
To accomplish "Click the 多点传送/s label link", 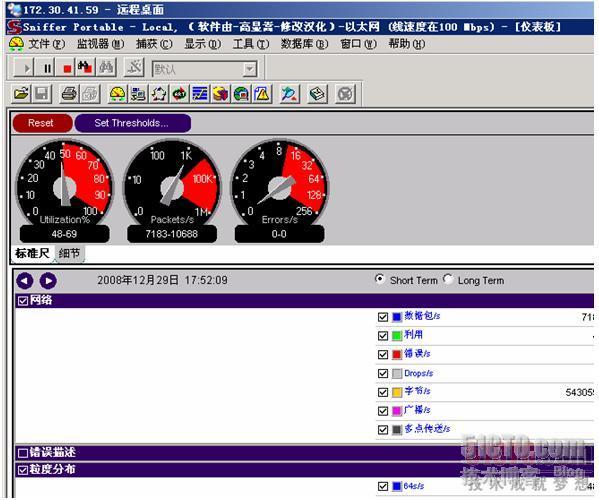I will pyautogui.click(x=427, y=429).
